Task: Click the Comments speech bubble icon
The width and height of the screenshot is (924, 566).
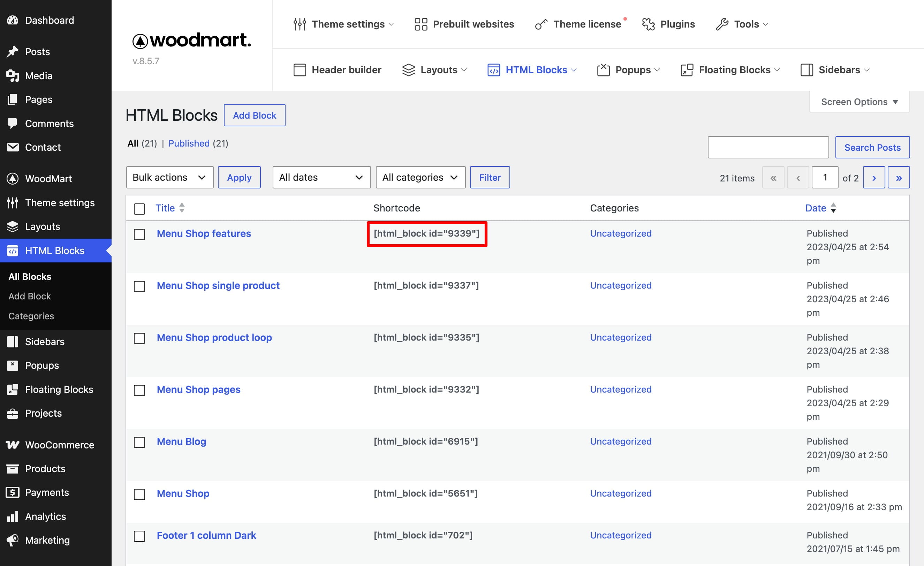Action: coord(12,124)
